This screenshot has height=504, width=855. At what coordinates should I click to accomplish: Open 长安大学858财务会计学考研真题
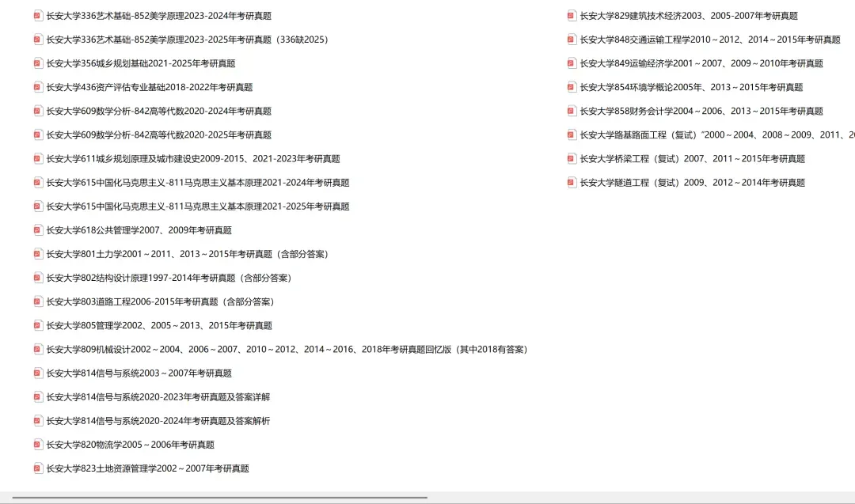click(697, 112)
